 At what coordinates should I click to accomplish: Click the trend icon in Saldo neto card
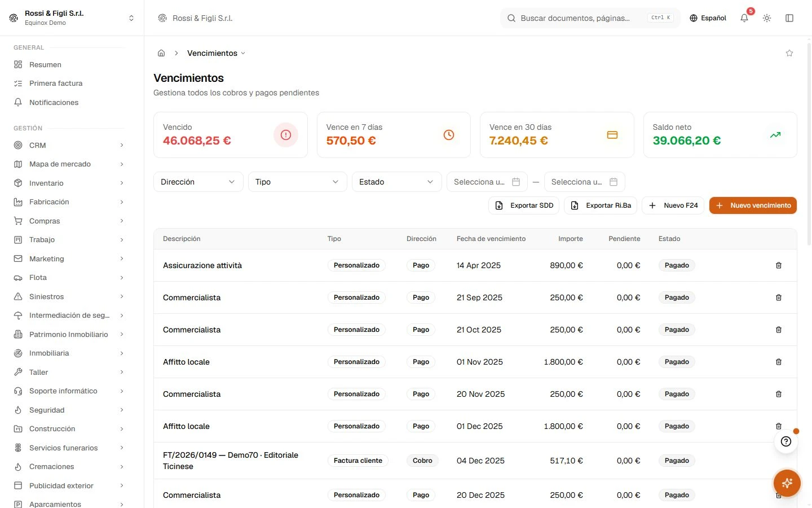click(x=775, y=135)
